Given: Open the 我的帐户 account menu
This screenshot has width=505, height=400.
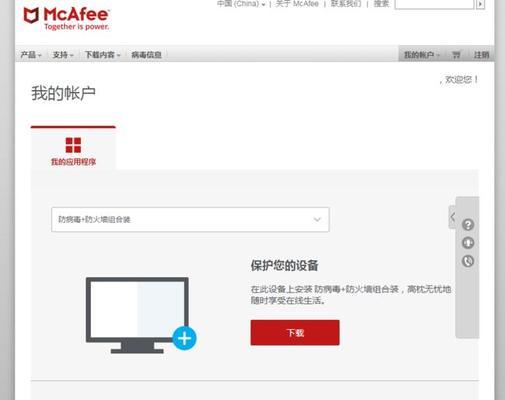Looking at the screenshot, I should coord(422,55).
